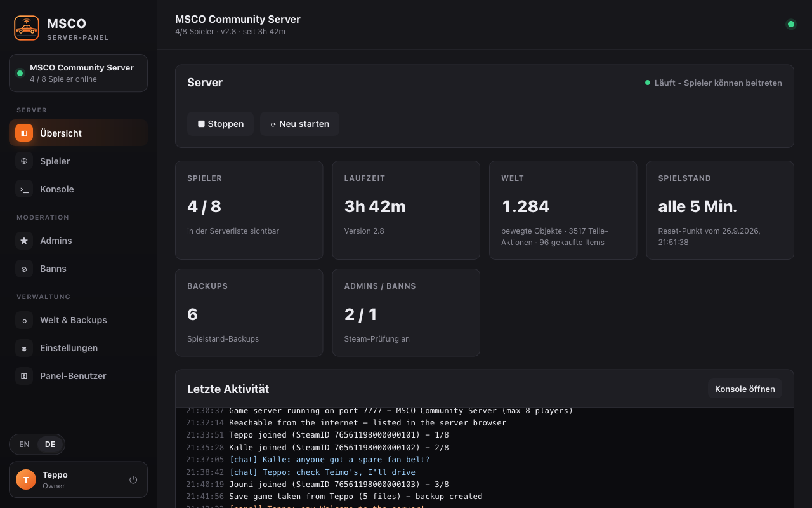Open the Übersicht overview icon
The height and width of the screenshot is (508, 812).
pyautogui.click(x=24, y=133)
